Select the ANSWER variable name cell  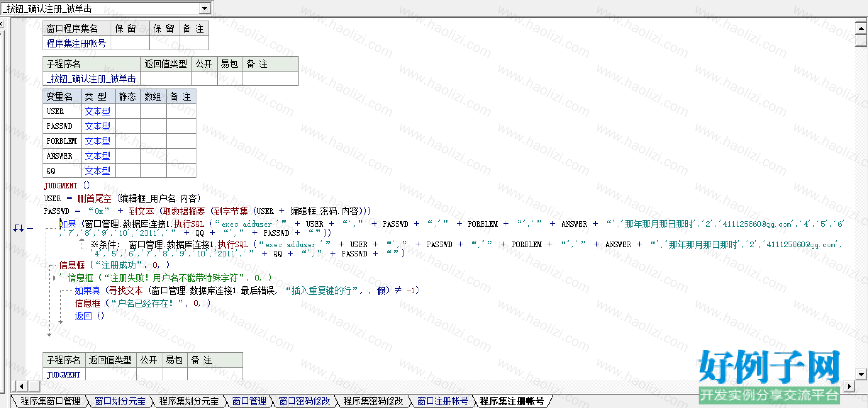[x=62, y=156]
